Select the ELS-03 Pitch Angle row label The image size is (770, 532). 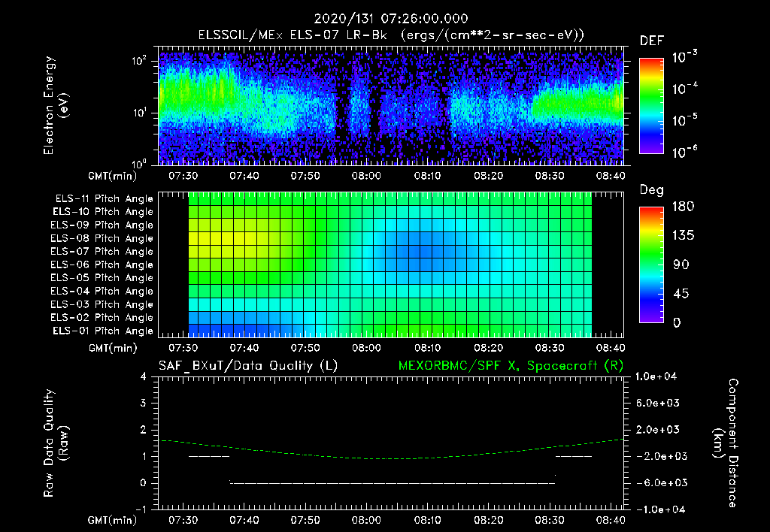pyautogui.click(x=102, y=304)
